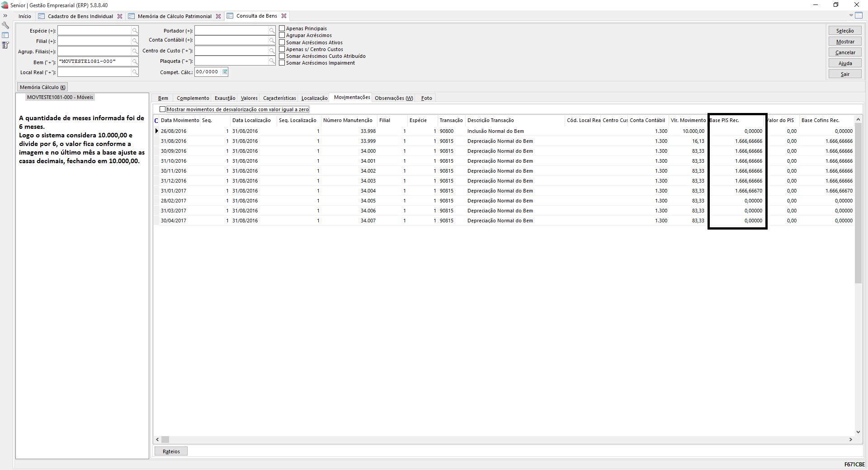The image size is (868, 470).
Task: Click the Centro de Custo search magnifier
Action: 272,51
